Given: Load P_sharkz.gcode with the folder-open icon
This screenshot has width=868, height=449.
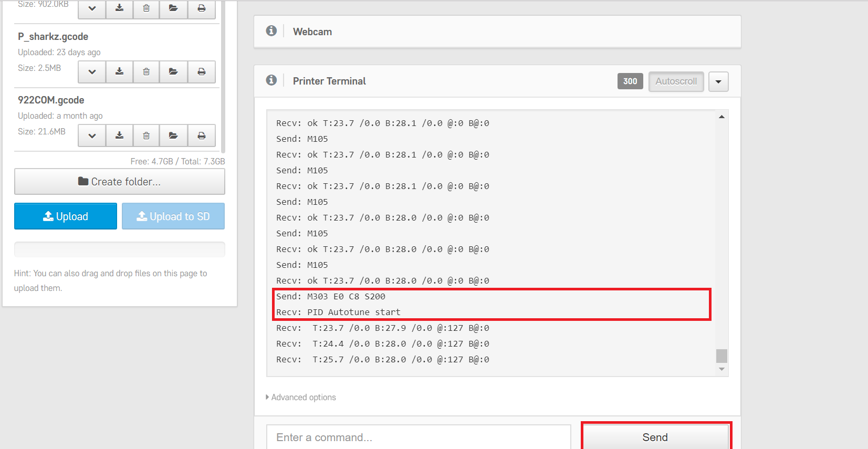Looking at the screenshot, I should point(173,72).
